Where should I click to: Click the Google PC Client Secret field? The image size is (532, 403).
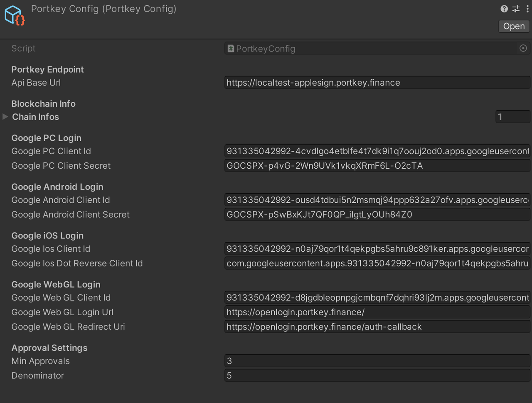point(377,165)
